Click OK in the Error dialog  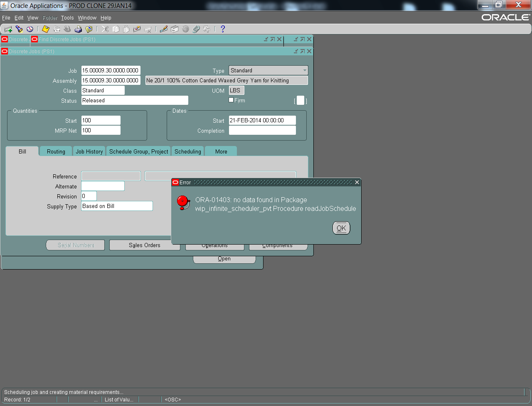[x=341, y=228]
